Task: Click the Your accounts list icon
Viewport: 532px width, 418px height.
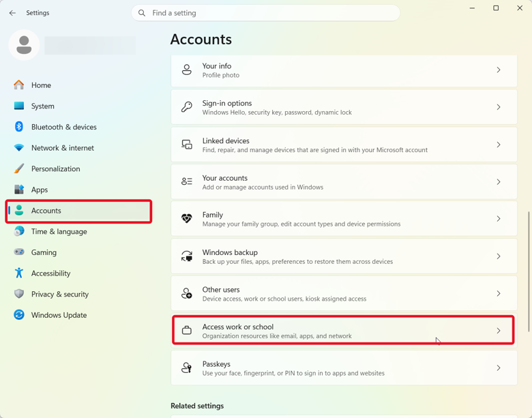Action: point(187,181)
